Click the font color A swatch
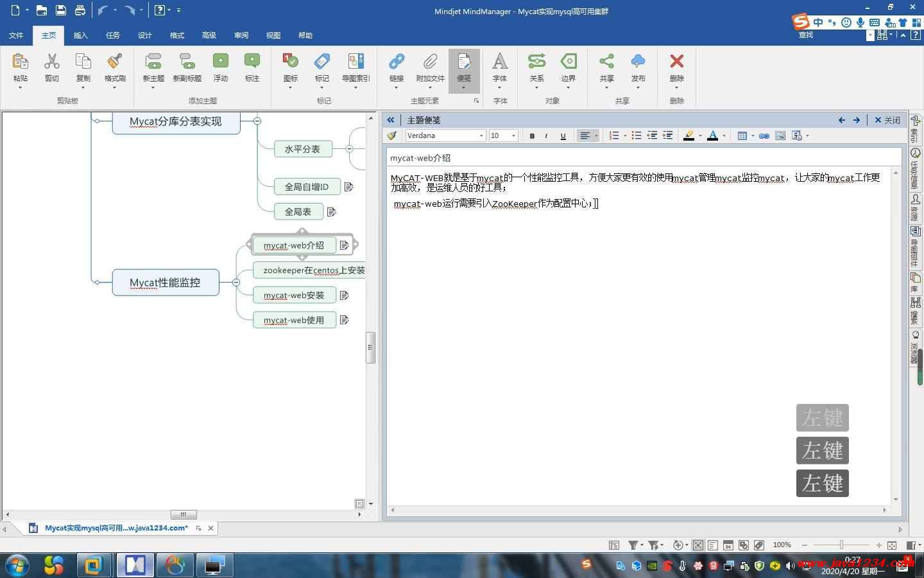Image resolution: width=924 pixels, height=578 pixels. (x=712, y=136)
